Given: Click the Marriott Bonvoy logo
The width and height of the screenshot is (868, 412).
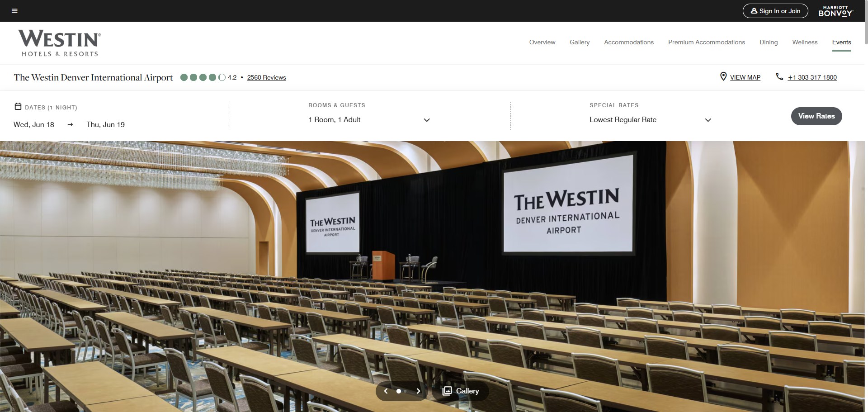Looking at the screenshot, I should point(835,11).
